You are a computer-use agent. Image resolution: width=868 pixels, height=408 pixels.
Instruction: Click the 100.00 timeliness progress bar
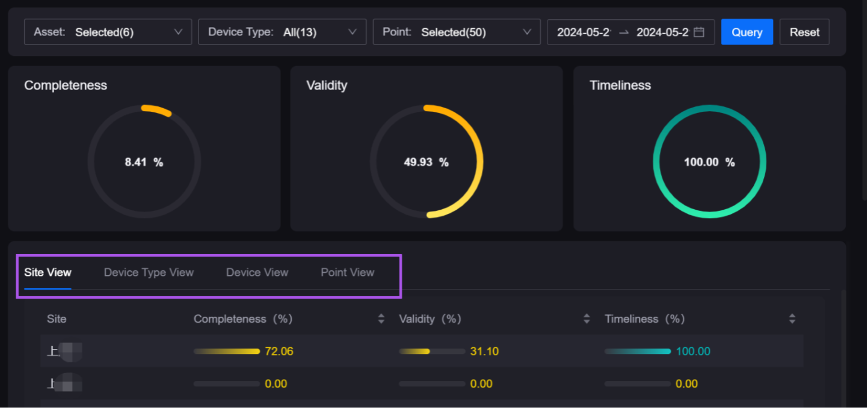(638, 352)
